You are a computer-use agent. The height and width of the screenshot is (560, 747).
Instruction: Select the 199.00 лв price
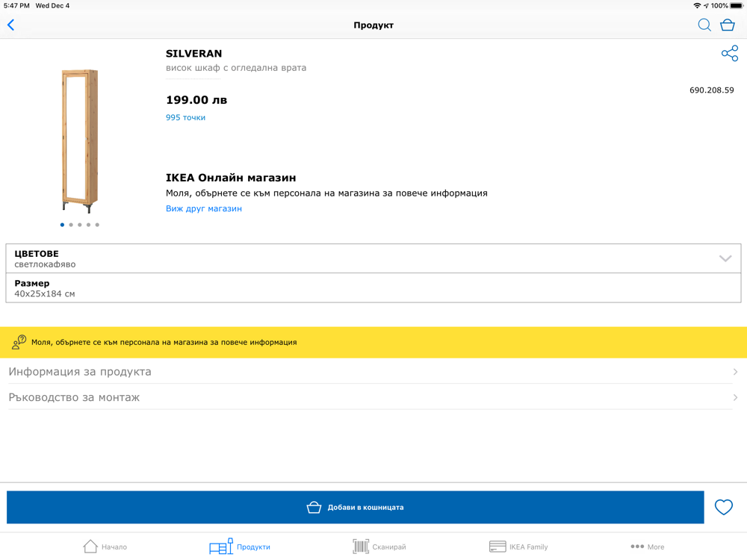point(196,100)
